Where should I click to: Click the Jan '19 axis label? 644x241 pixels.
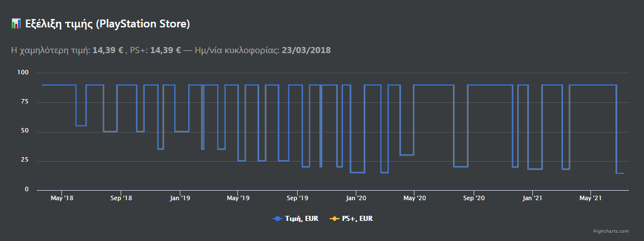pyautogui.click(x=179, y=199)
